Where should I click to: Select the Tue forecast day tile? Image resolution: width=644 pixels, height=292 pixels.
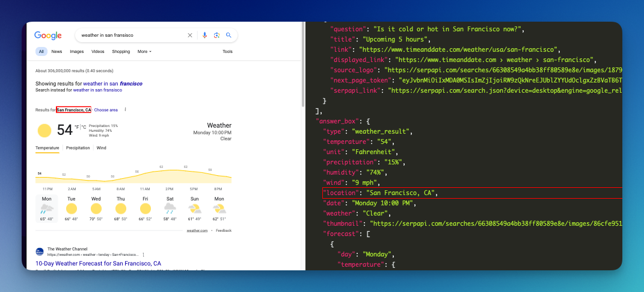point(72,208)
